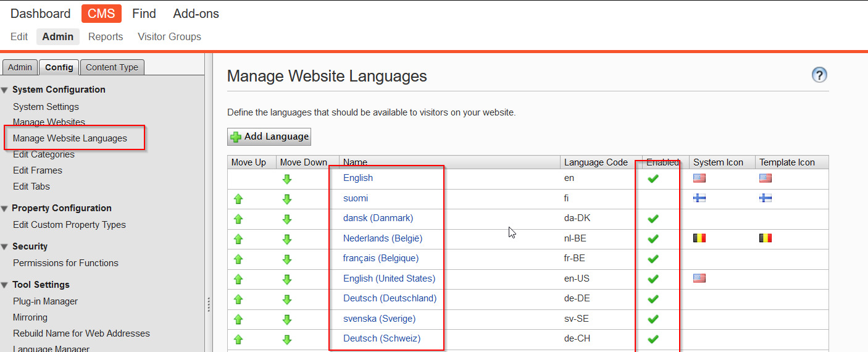868x352 pixels.
Task: Collapse the Tool Settings section
Action: pyautogui.click(x=5, y=285)
